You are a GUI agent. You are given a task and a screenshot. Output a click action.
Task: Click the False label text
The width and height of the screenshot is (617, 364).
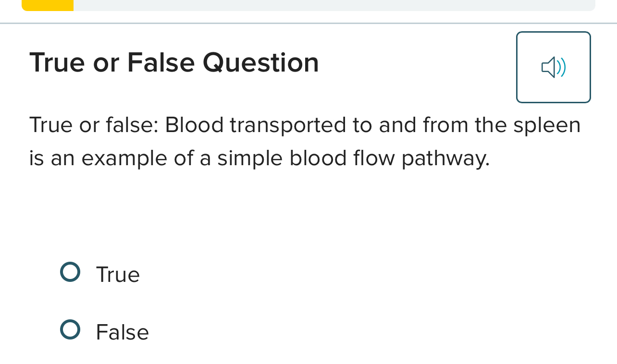pos(122,331)
